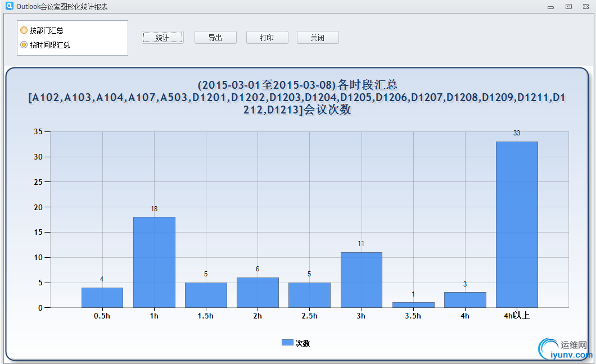Click the 次数 legend color swatch
The image size is (596, 364).
point(287,343)
